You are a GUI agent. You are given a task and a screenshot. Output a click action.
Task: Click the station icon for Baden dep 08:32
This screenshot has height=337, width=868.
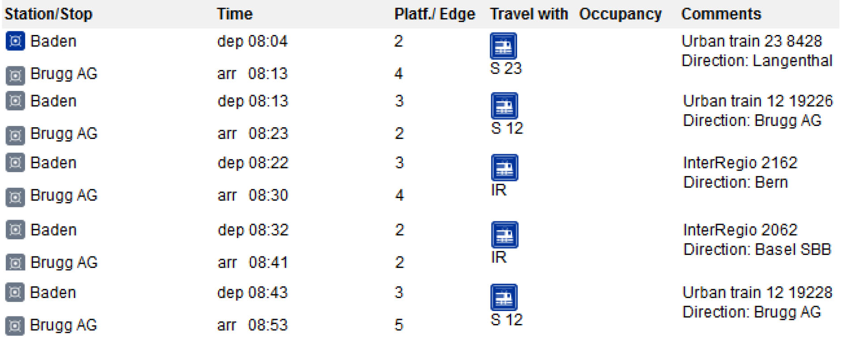click(x=15, y=229)
